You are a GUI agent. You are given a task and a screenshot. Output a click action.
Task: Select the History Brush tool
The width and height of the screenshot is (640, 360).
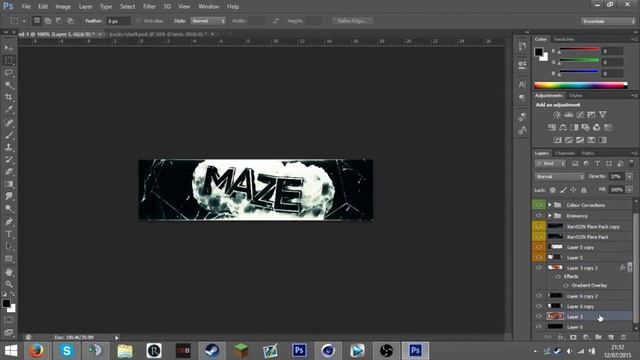9,159
